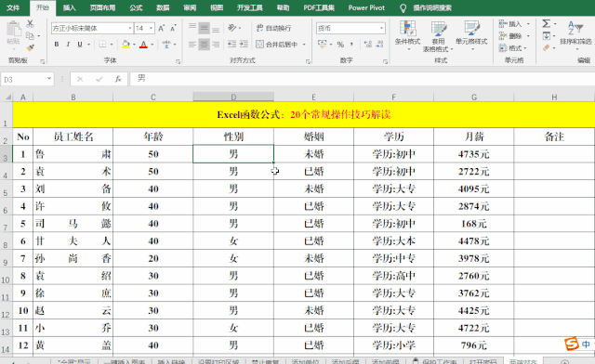The height and width of the screenshot is (364, 595).
Task: Click the Sogou input method S icon
Action: 572,344
